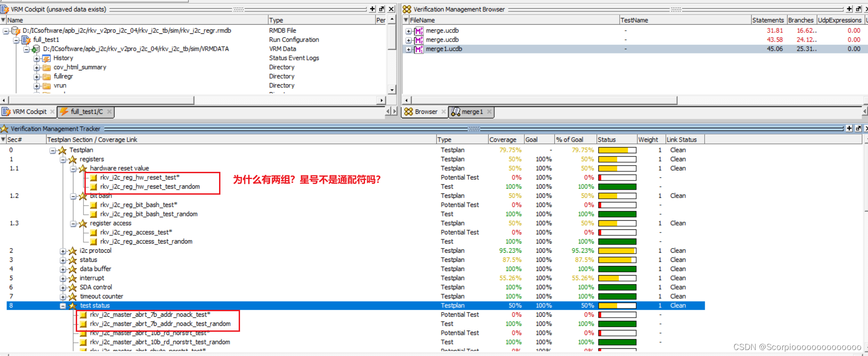Click the History status event logs icon
The width and height of the screenshot is (868, 356).
pyautogui.click(x=46, y=58)
